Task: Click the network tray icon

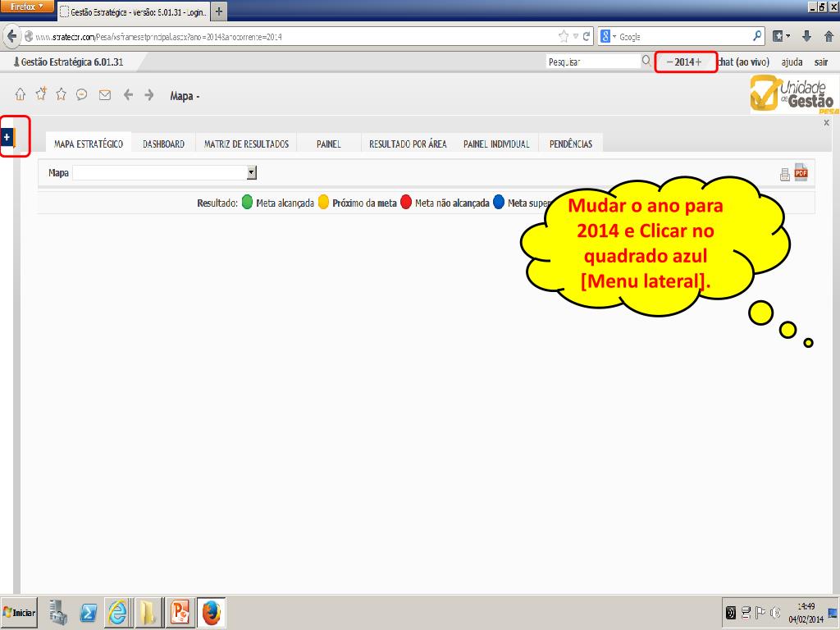Action: tap(746, 612)
